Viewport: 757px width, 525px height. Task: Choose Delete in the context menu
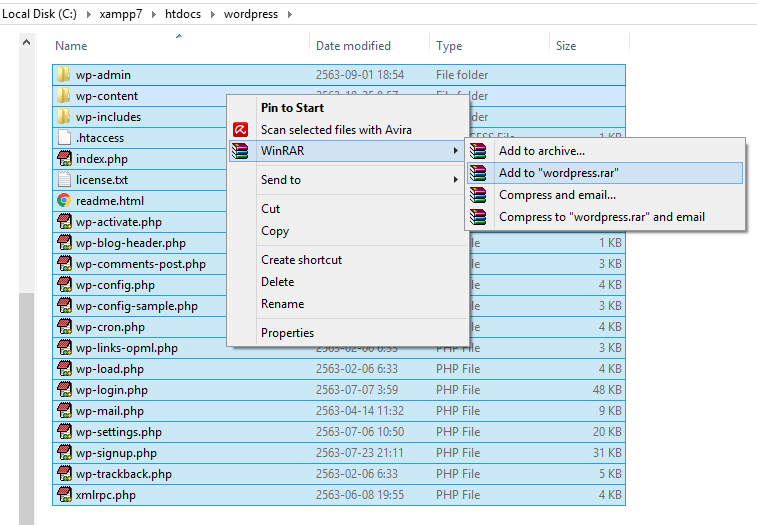(348, 282)
